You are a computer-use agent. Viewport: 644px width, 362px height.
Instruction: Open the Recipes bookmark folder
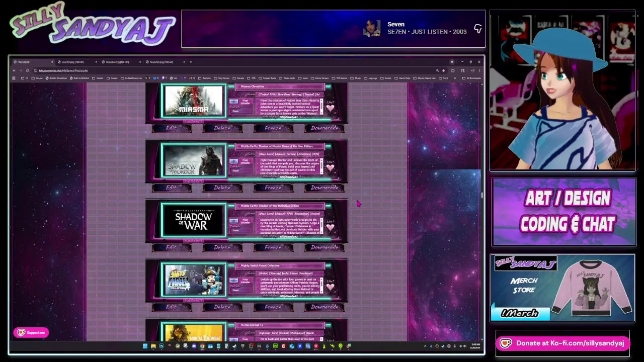point(204,78)
